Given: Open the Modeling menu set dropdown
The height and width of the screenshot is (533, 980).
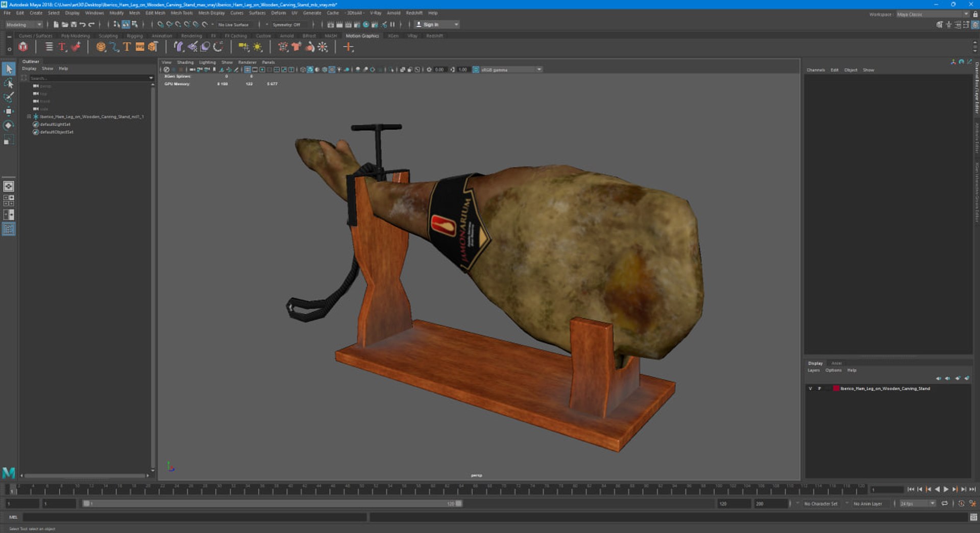Looking at the screenshot, I should 24,25.
